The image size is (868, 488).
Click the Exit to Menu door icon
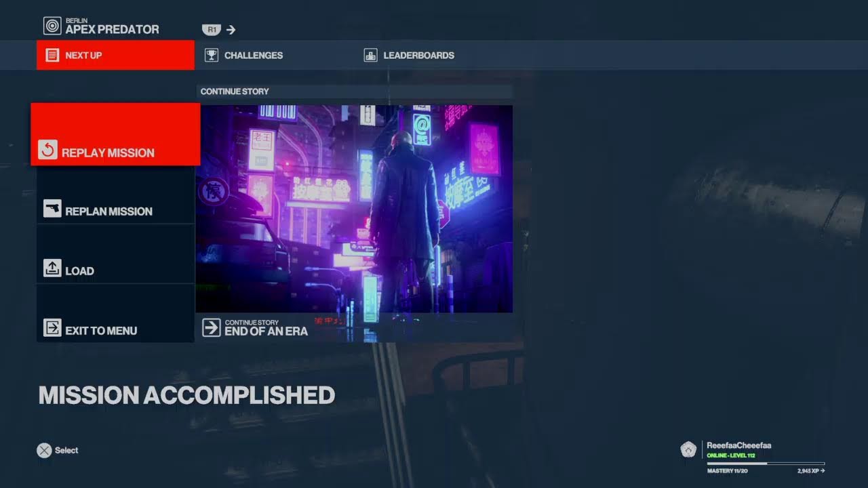tap(52, 327)
